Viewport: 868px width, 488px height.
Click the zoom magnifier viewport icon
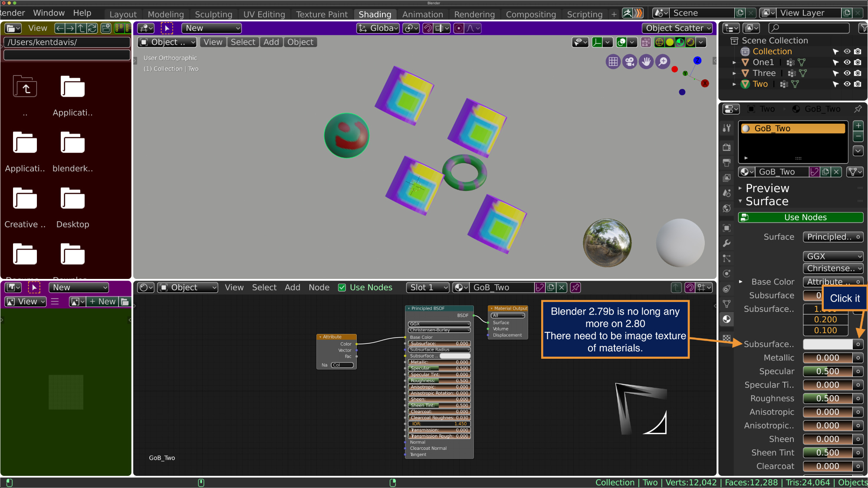663,62
